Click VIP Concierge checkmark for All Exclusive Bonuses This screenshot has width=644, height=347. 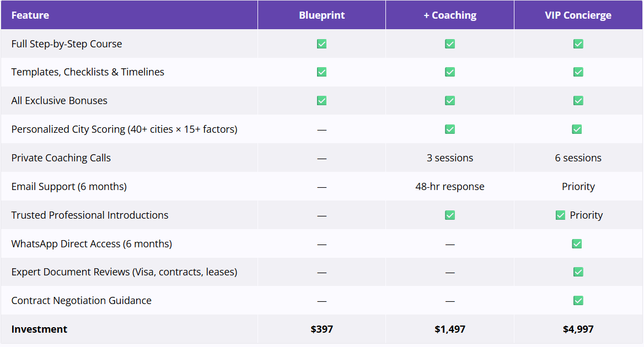click(578, 101)
